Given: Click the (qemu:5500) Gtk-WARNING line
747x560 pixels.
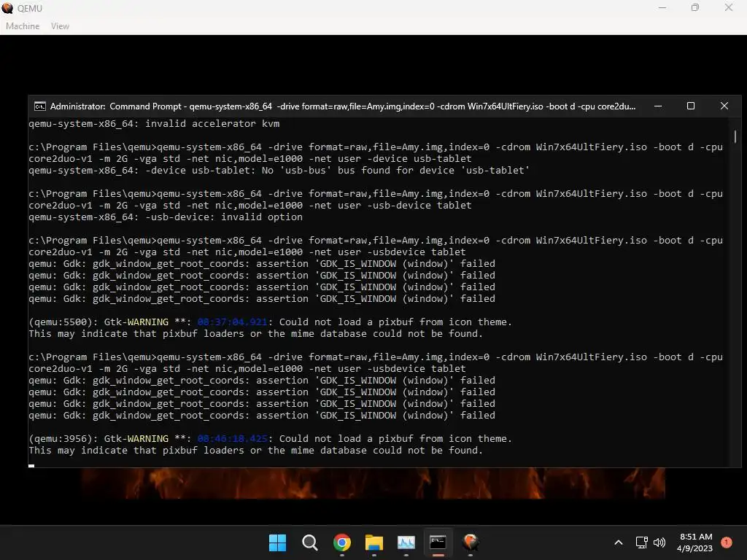Looking at the screenshot, I should coord(270,322).
